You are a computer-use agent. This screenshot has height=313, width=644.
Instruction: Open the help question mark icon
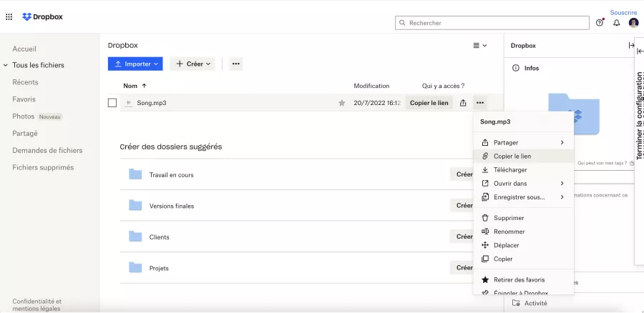tap(599, 23)
